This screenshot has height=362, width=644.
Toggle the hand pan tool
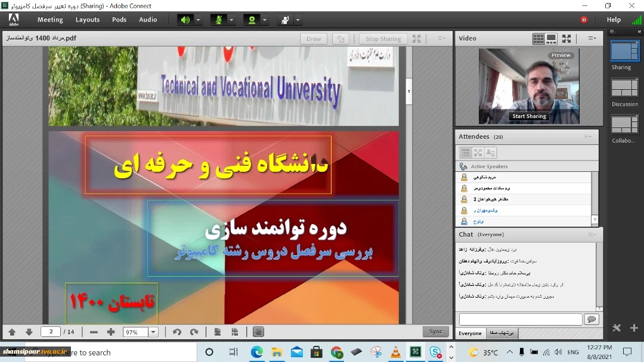[x=258, y=332]
